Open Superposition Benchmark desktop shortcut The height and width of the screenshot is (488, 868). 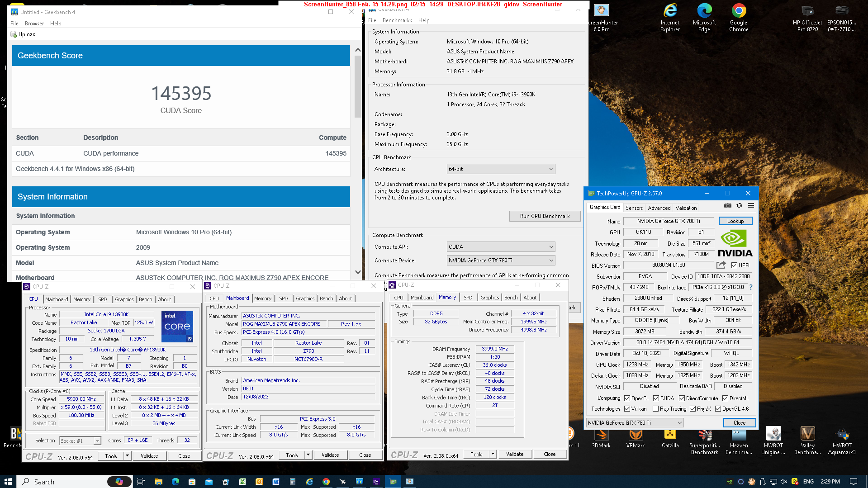tap(704, 441)
